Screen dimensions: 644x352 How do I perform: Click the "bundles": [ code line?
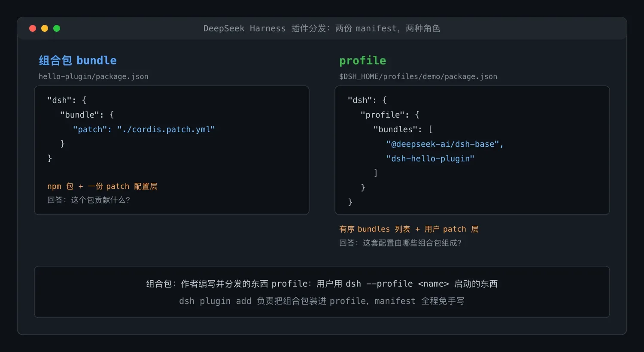click(403, 129)
